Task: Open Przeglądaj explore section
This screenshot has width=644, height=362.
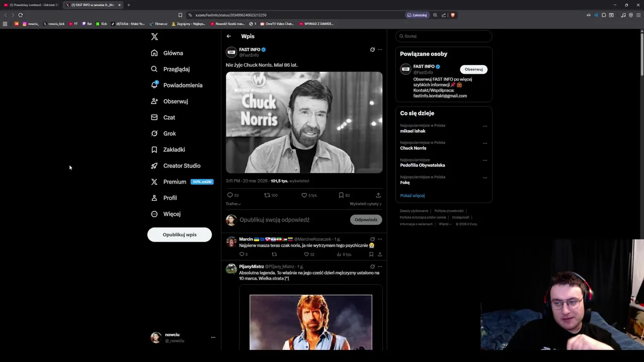Action: pyautogui.click(x=170, y=69)
